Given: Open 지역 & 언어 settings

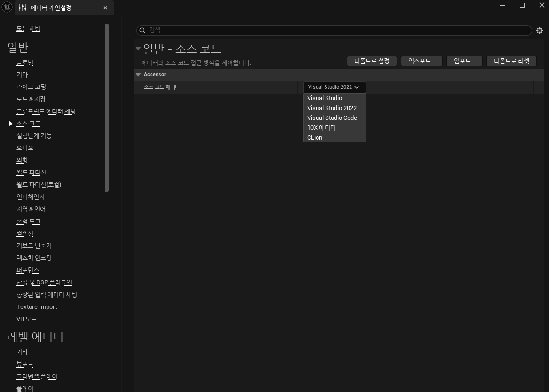Looking at the screenshot, I should [x=31, y=209].
